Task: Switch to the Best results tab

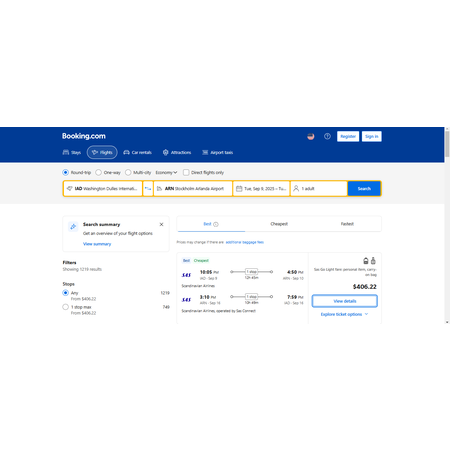Action: 211,224
